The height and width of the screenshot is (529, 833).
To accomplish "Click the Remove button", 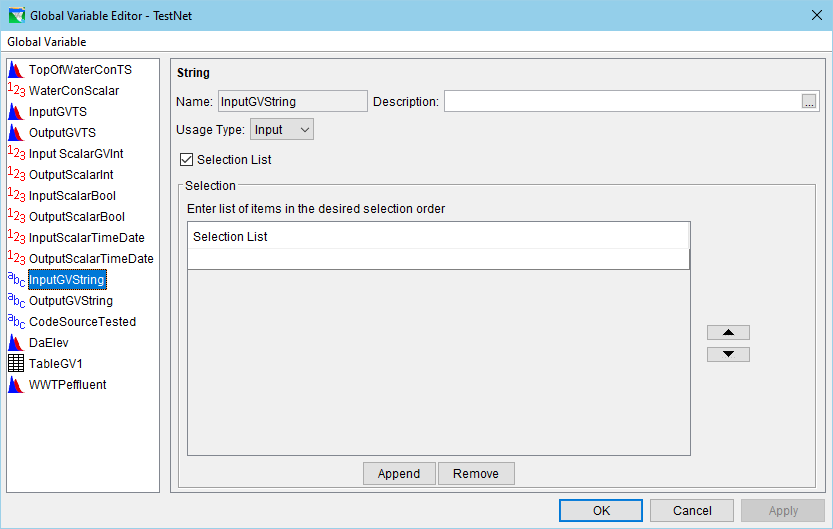I will [476, 473].
